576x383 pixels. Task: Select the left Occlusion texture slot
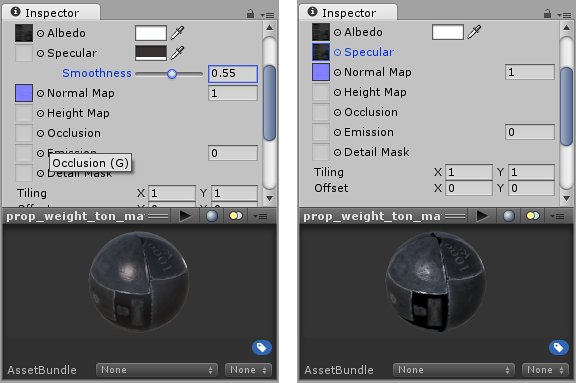coord(24,133)
